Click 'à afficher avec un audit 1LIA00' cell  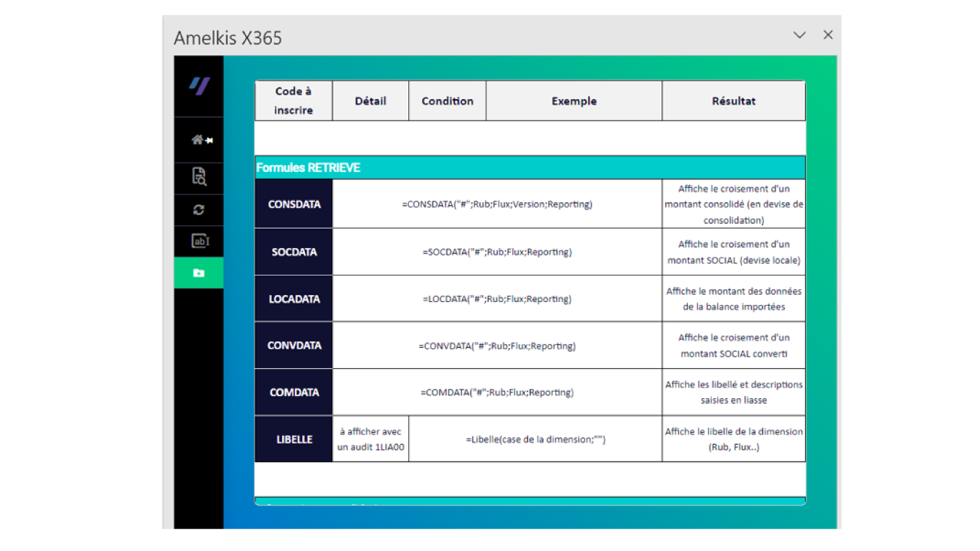(371, 439)
